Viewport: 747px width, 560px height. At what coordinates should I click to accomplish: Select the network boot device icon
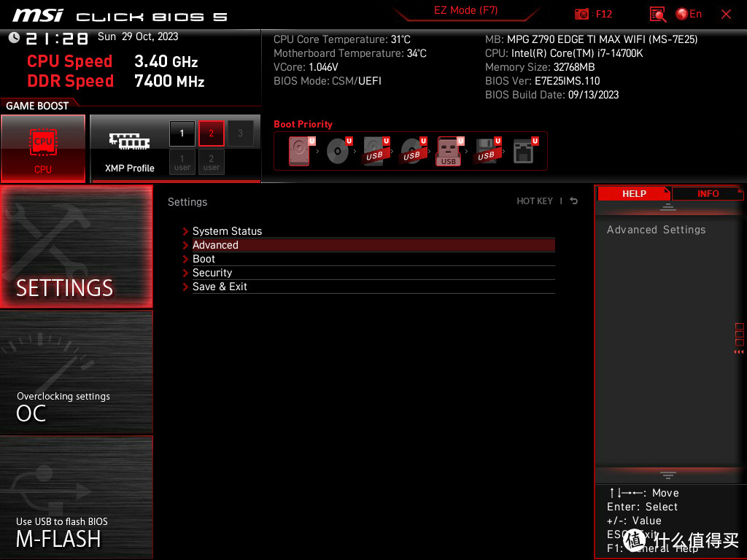[525, 151]
